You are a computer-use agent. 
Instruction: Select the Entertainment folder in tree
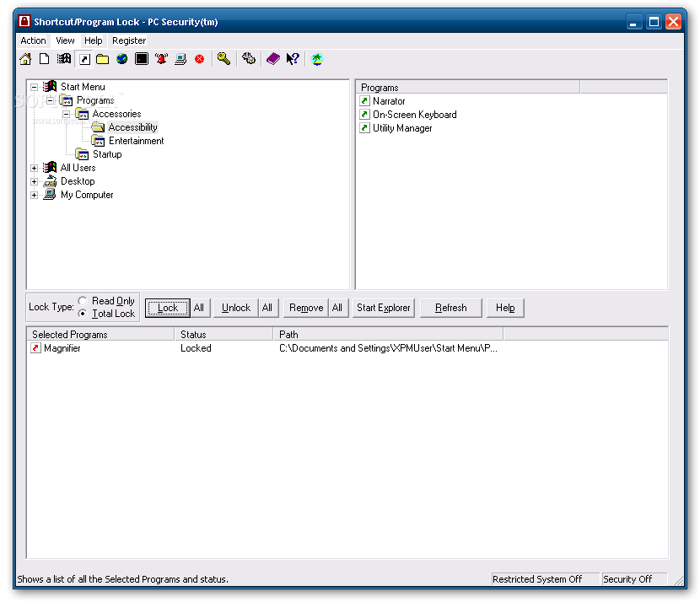click(136, 141)
